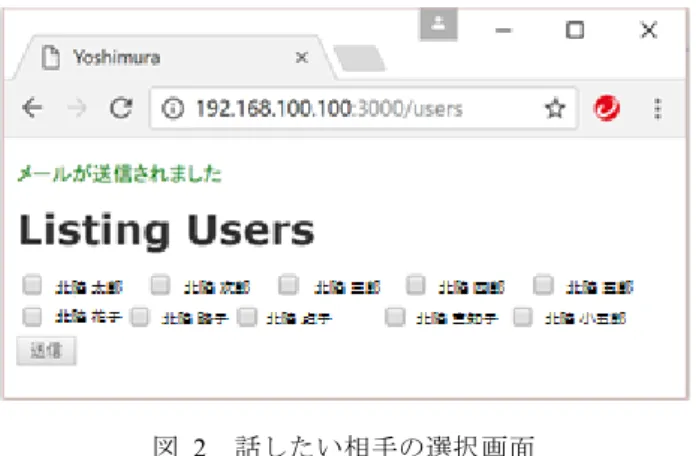Open the Chrome three-dot menu

tap(658, 108)
